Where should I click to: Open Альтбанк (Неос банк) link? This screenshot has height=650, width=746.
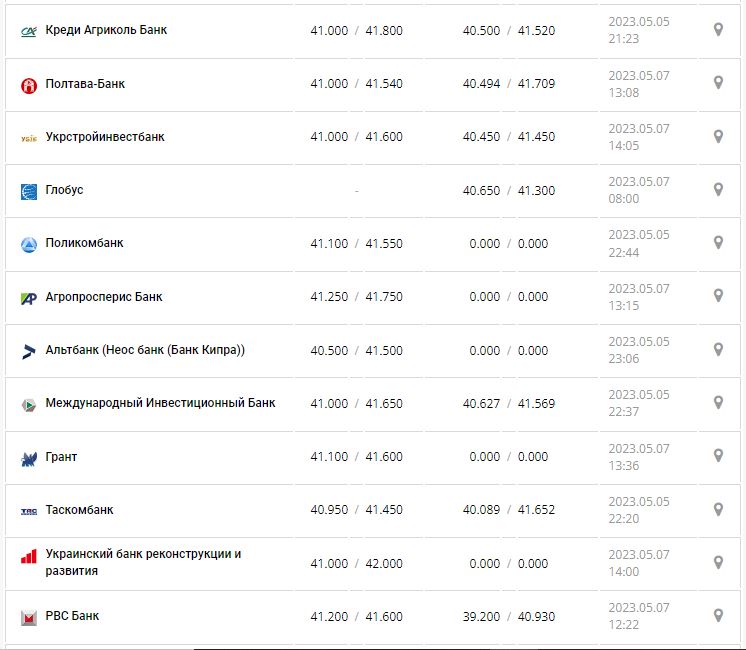pos(145,350)
